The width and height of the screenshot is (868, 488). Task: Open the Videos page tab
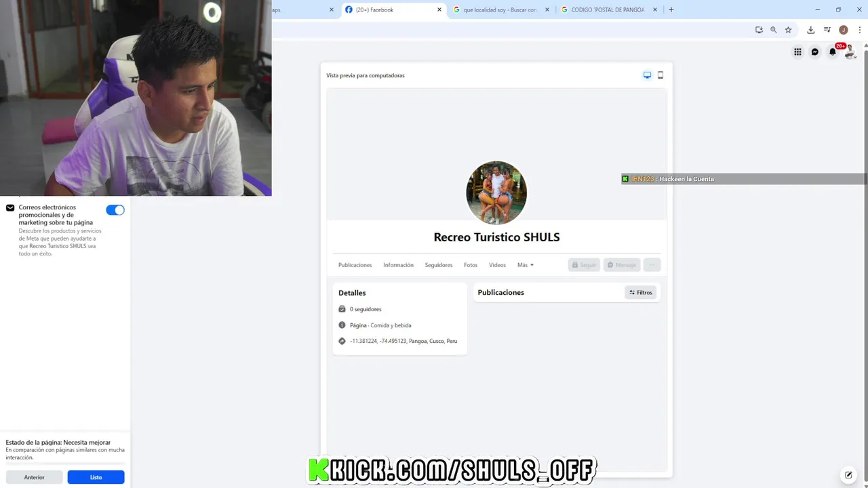click(x=497, y=265)
